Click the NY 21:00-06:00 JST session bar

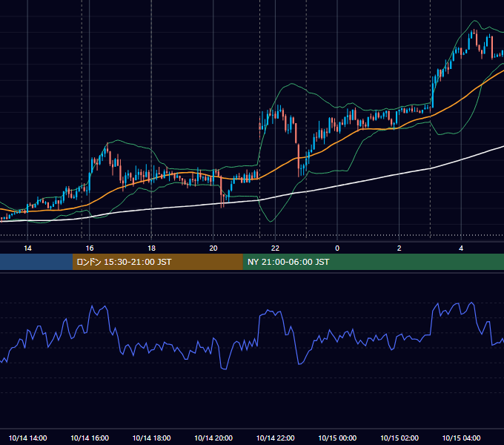tap(373, 262)
